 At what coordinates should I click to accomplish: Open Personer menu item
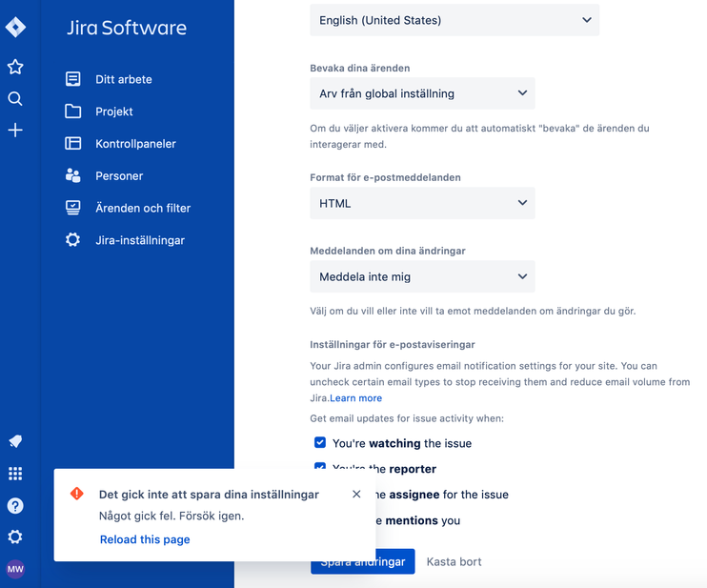coord(119,176)
